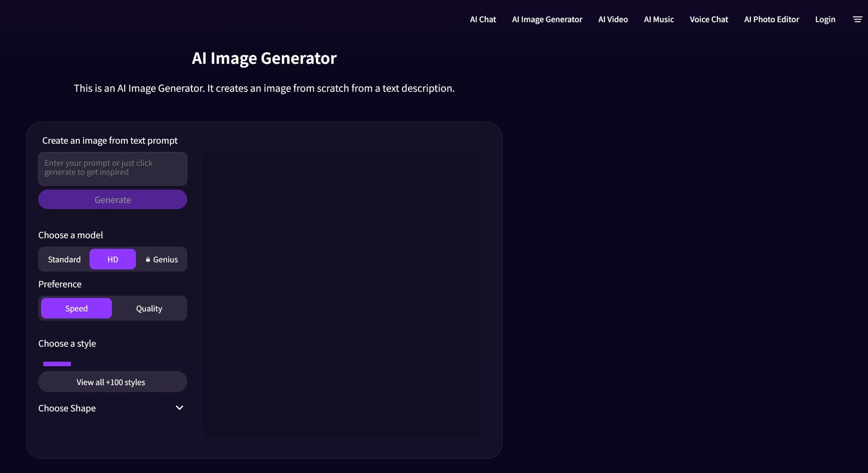Click the Choose Shape section label

click(x=67, y=408)
